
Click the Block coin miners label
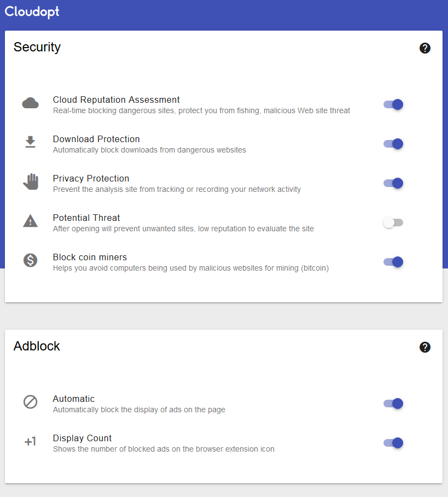pyautogui.click(x=90, y=257)
